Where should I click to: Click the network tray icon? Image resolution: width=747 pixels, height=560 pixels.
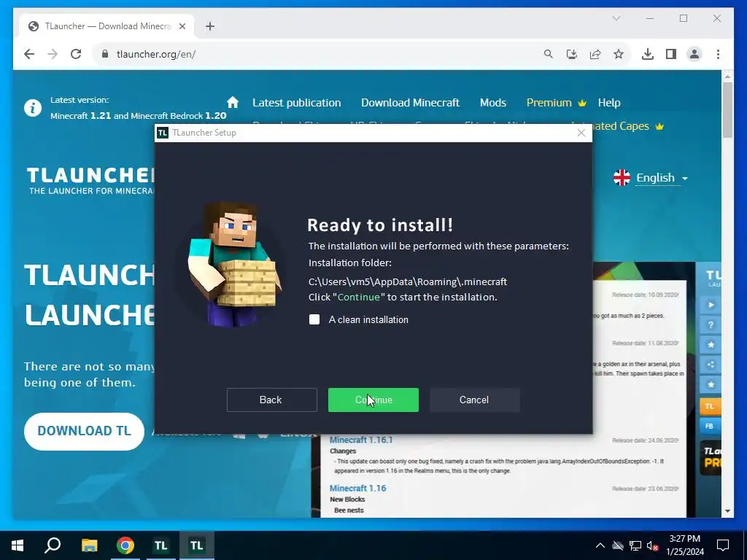[x=635, y=545]
